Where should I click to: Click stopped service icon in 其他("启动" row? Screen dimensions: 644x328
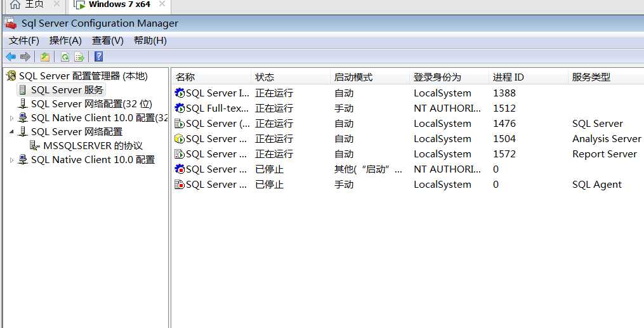point(180,169)
